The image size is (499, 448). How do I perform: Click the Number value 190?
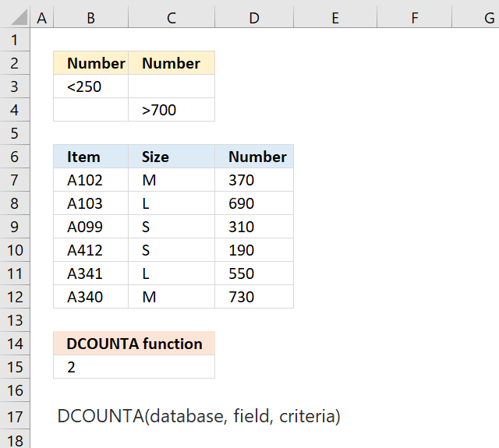point(254,250)
